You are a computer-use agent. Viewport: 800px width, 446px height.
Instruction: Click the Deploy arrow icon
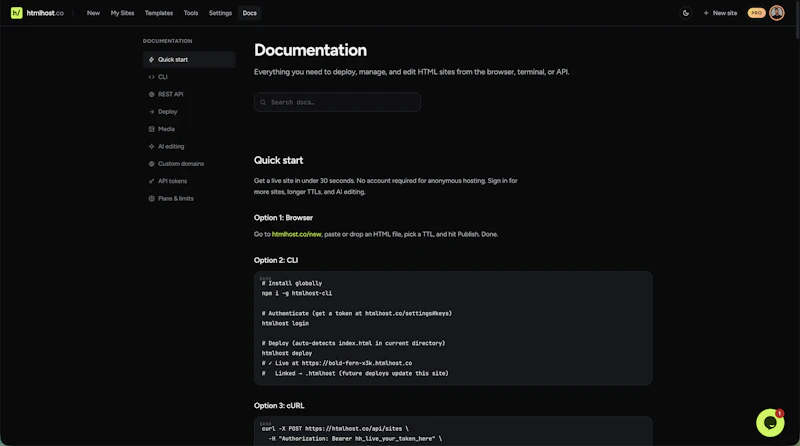tap(152, 112)
